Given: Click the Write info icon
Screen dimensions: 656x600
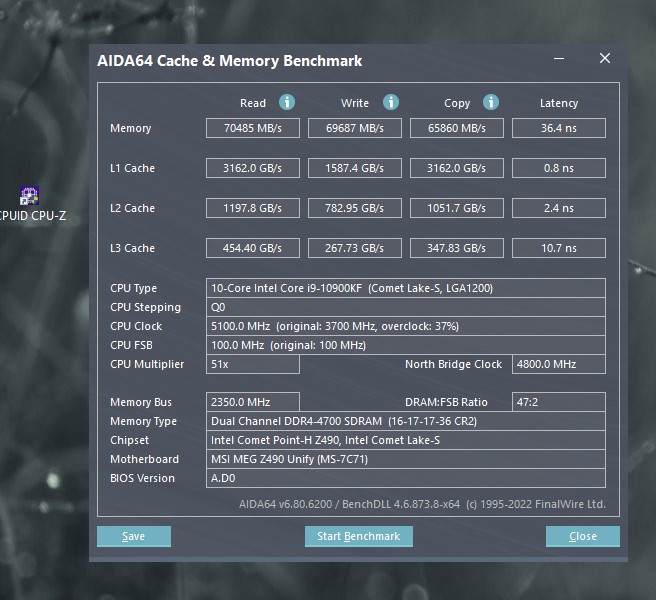Looking at the screenshot, I should point(391,102).
